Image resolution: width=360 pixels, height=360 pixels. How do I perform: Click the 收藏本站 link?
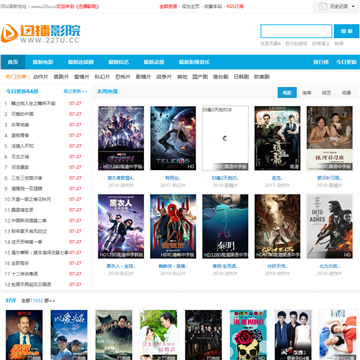click(213, 6)
